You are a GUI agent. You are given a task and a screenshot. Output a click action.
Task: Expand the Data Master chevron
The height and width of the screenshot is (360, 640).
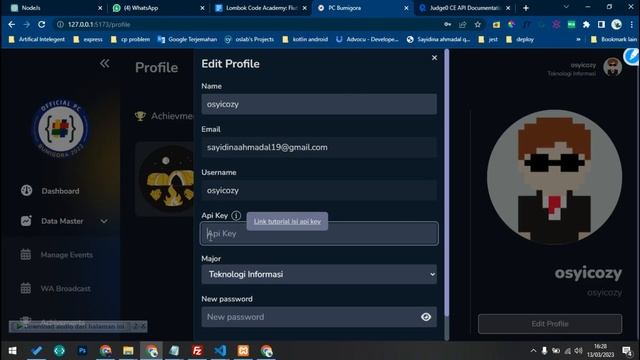click(104, 221)
